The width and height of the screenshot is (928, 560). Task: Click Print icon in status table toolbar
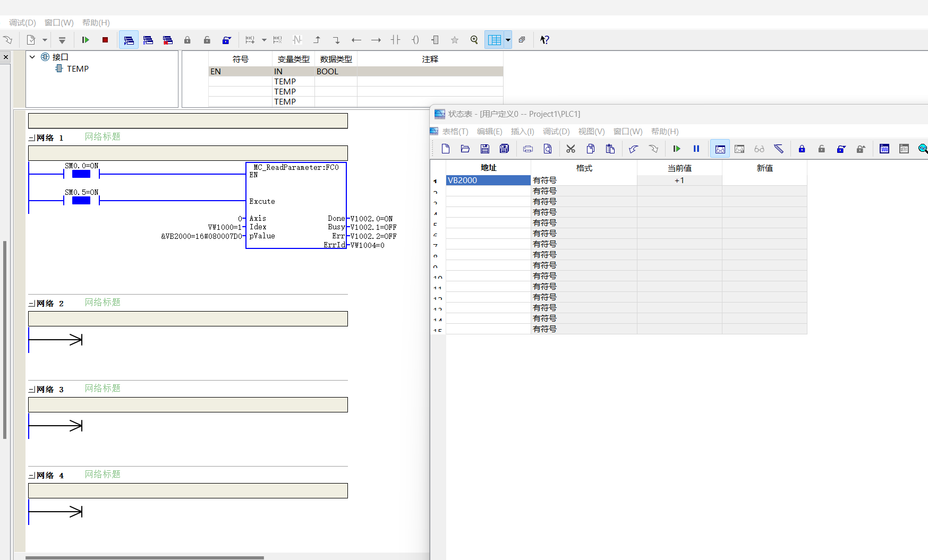pos(528,149)
